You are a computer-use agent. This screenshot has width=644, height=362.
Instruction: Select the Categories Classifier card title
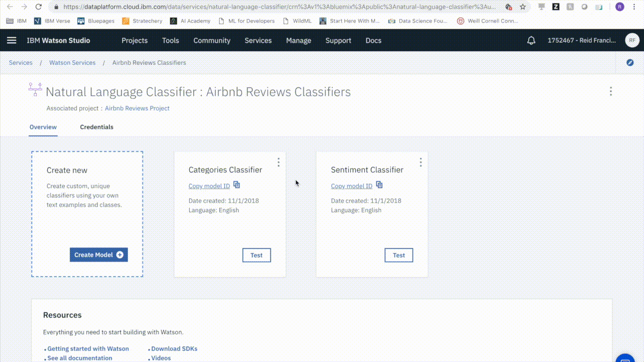point(225,170)
